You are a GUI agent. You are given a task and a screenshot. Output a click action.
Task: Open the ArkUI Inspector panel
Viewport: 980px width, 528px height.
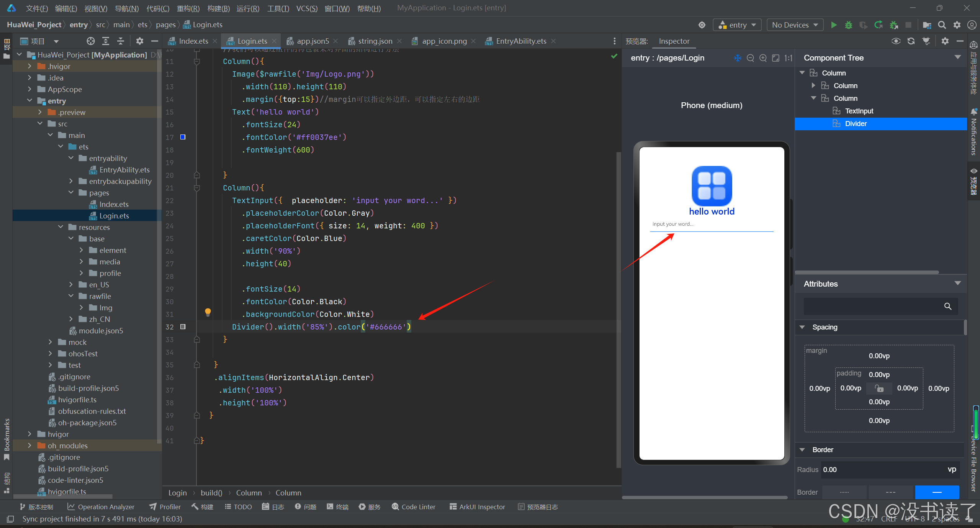click(477, 507)
